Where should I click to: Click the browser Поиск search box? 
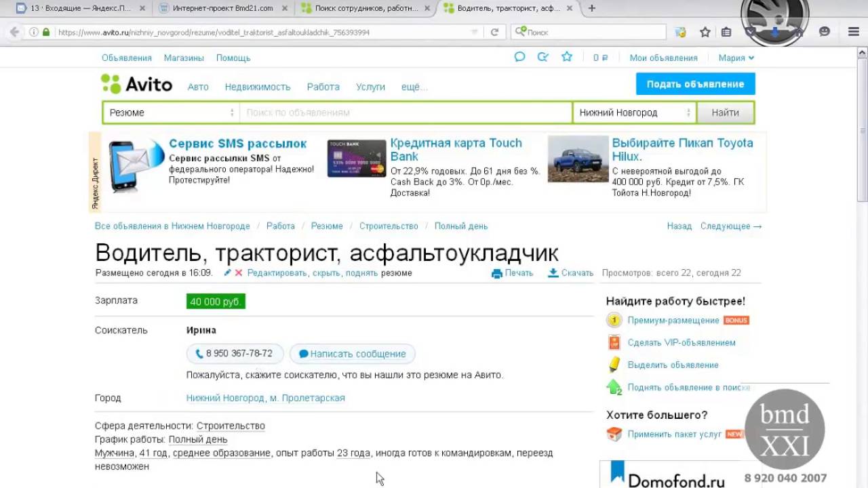(x=589, y=32)
